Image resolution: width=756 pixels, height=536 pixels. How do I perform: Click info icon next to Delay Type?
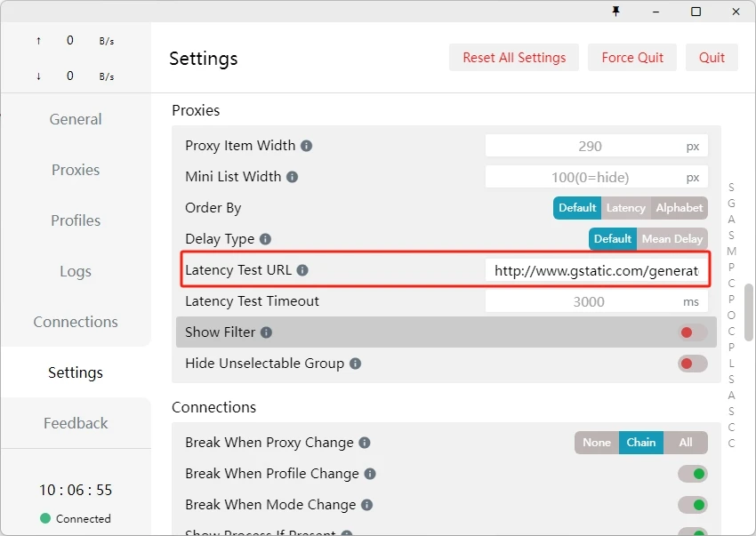tap(265, 239)
